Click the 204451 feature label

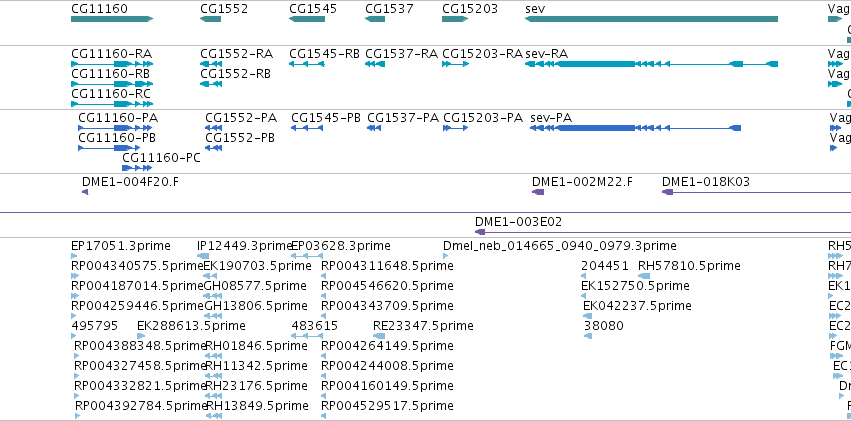pos(605,266)
